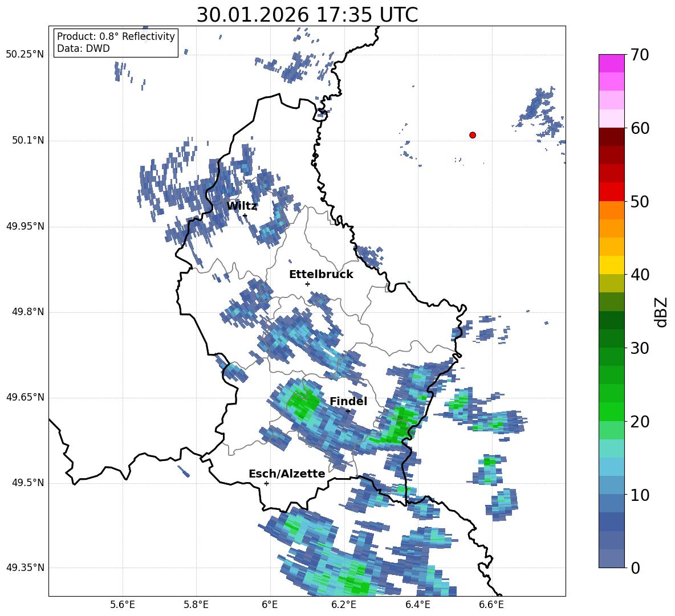Screen dimensions: 675x616
Task: Click the magenta top segment of the colorbar
Action: pyautogui.click(x=611, y=63)
